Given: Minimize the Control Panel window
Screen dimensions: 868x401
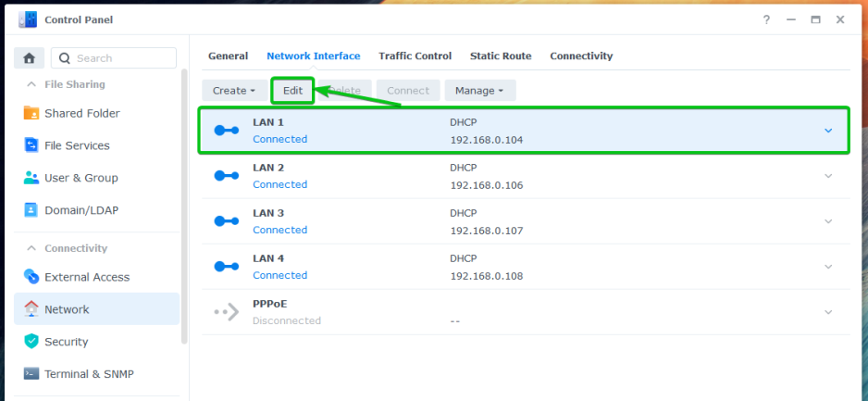Looking at the screenshot, I should 791,19.
